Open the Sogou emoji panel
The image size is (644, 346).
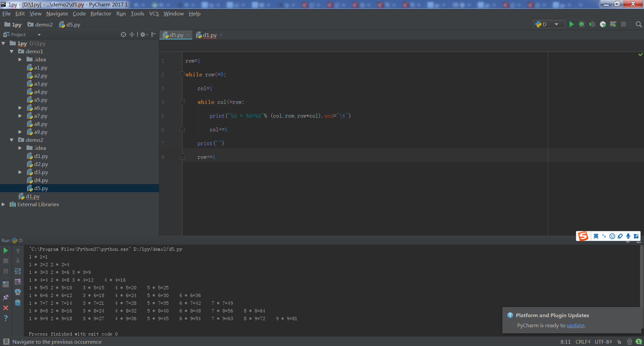point(612,236)
